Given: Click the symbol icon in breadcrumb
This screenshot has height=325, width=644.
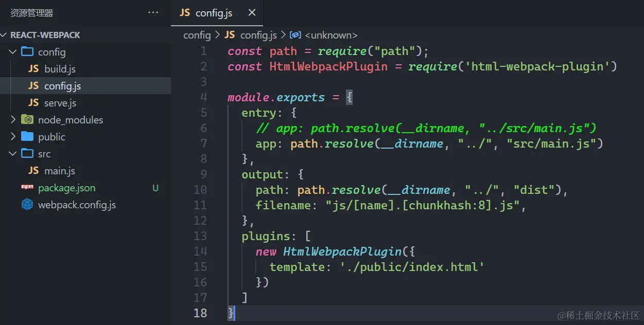Looking at the screenshot, I should (x=295, y=35).
